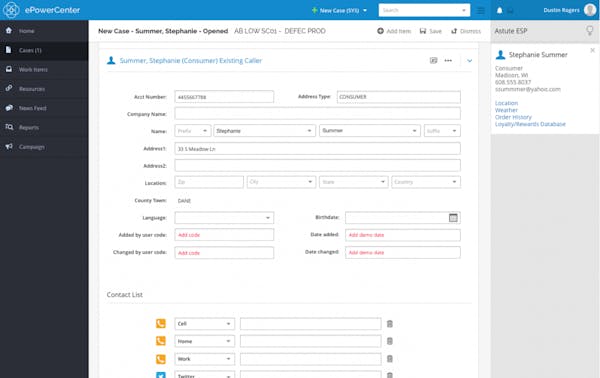Click the phone icon on Home row
Viewport: 600px width, 378px height.
161,341
